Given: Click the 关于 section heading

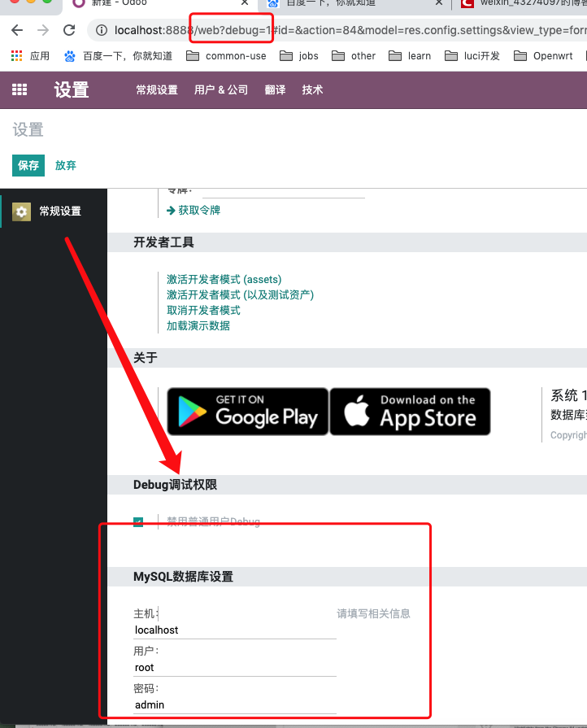Looking at the screenshot, I should [146, 358].
